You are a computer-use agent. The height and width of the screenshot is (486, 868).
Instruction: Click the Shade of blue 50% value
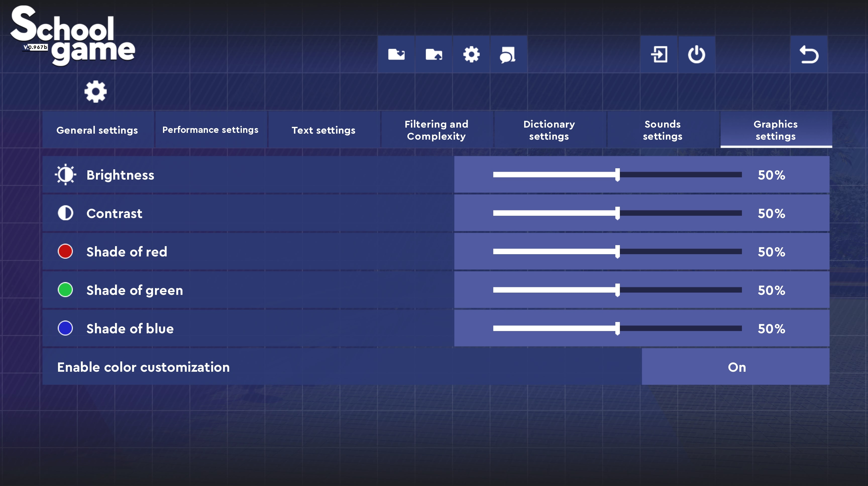(x=771, y=329)
